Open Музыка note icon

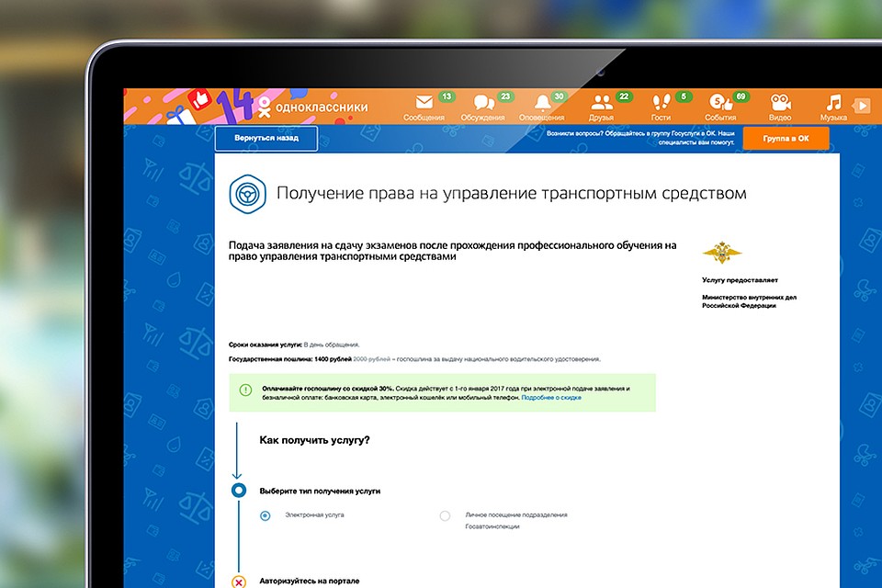coord(833,102)
